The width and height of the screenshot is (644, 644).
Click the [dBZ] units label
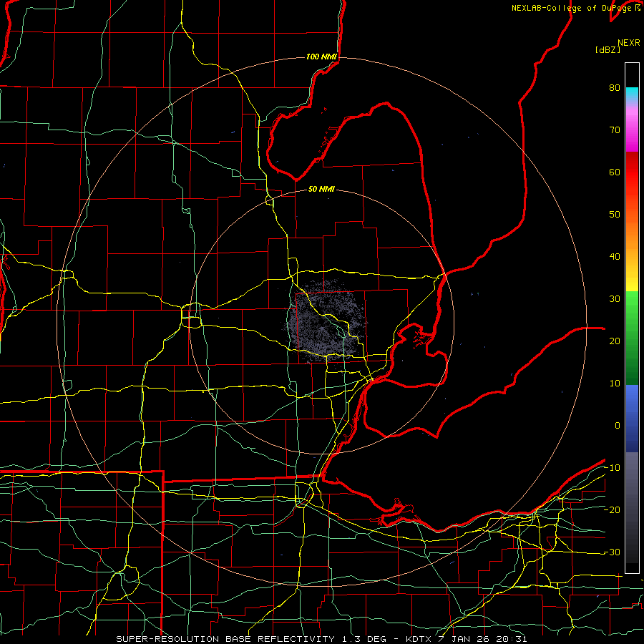pyautogui.click(x=608, y=50)
